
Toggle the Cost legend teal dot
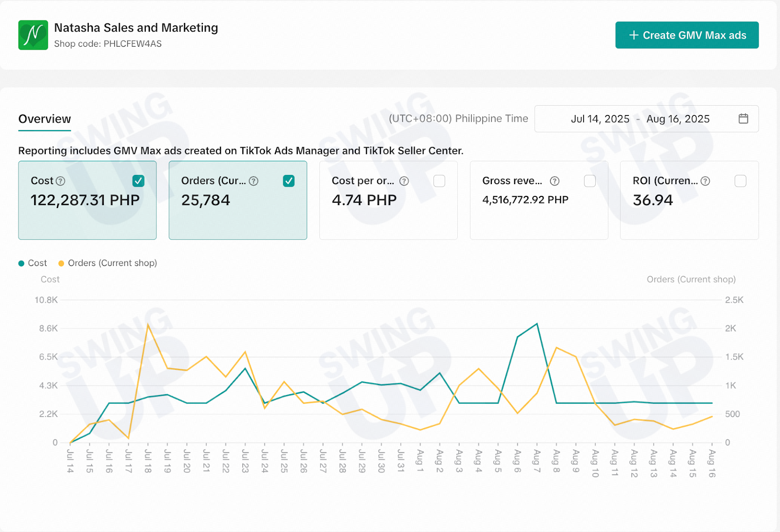click(x=21, y=264)
